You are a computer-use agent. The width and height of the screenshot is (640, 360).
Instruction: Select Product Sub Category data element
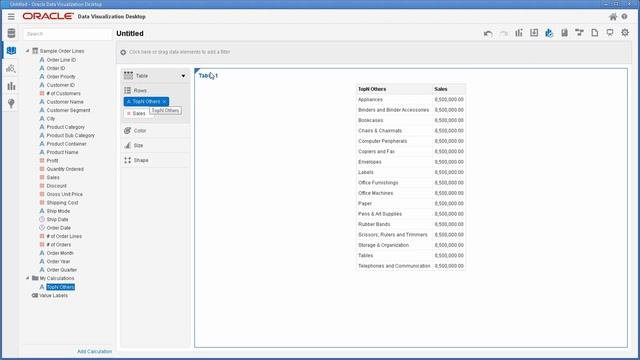pos(70,136)
